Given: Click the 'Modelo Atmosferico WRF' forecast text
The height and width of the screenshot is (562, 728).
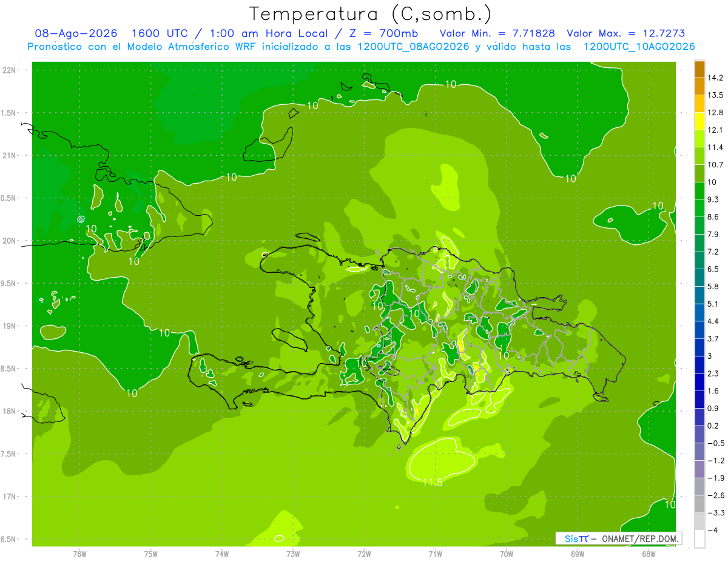Looking at the screenshot, I should pos(192,47).
